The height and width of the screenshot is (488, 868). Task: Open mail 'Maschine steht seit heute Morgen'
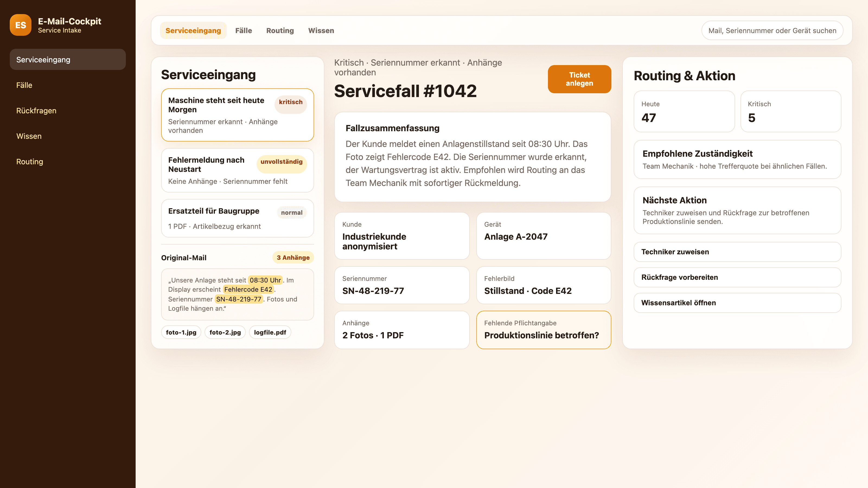click(238, 115)
